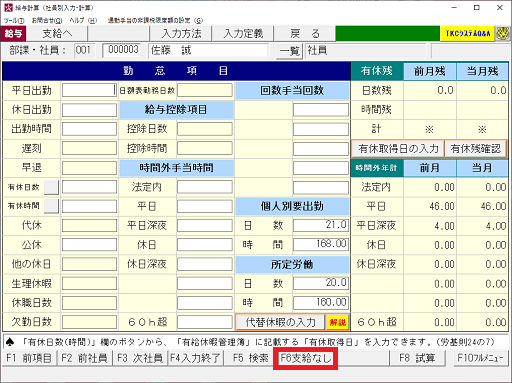Screen dimensions: 512x383
Task: Click F4 入力終了 function key
Action: (x=195, y=358)
